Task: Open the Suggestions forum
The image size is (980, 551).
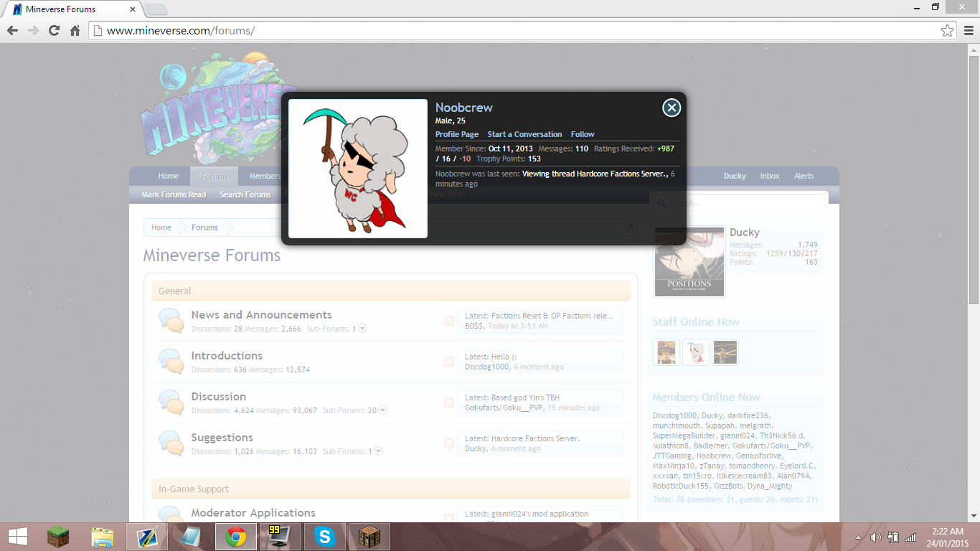Action: pyautogui.click(x=222, y=437)
